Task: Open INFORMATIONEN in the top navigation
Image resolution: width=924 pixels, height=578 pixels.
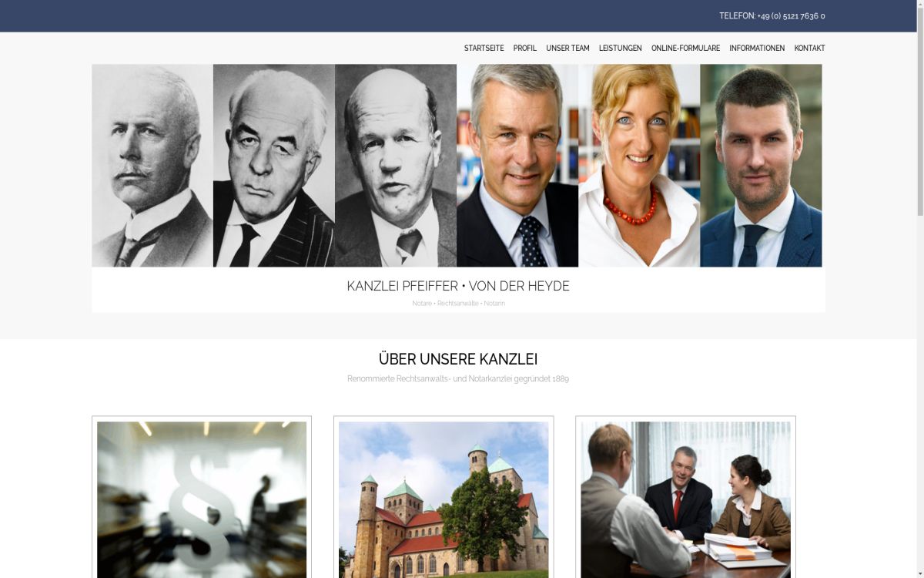Action: tap(757, 48)
